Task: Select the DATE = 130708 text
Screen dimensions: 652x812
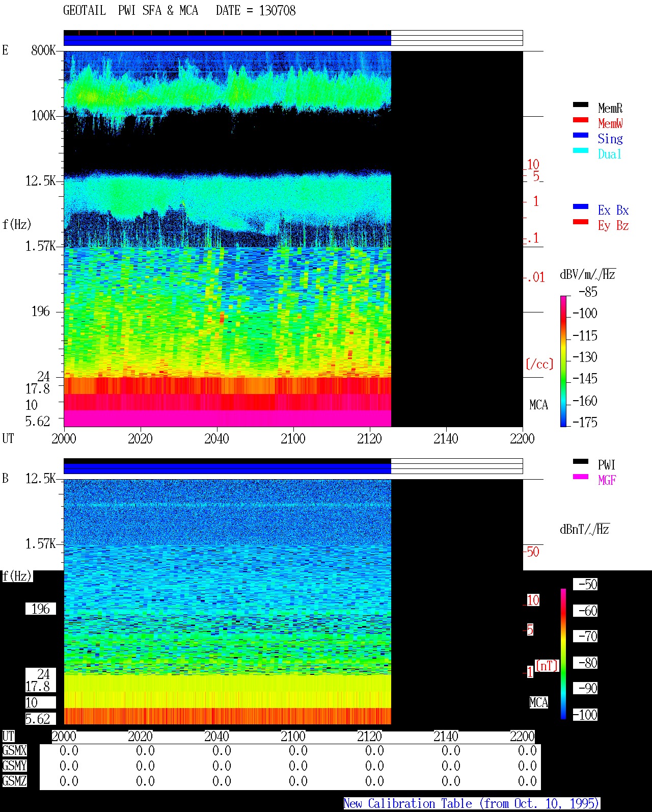Action: (x=256, y=11)
